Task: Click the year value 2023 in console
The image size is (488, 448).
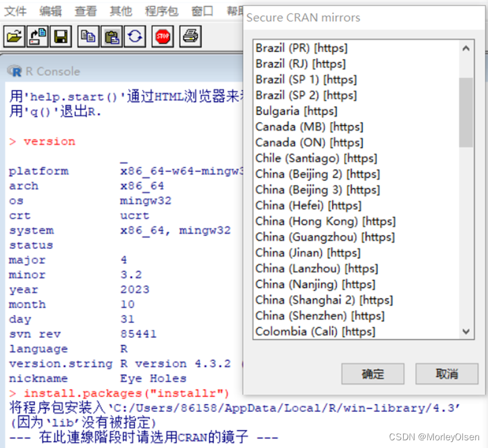Action: [135, 290]
